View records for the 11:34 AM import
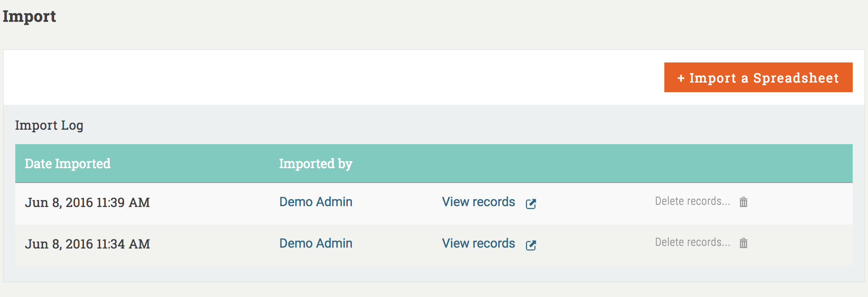 478,243
